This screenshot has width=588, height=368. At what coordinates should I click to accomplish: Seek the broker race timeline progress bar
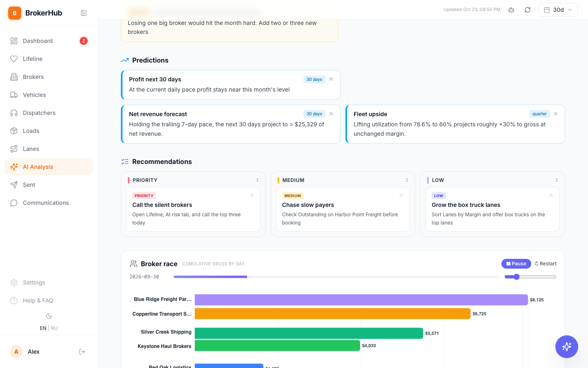(x=336, y=277)
